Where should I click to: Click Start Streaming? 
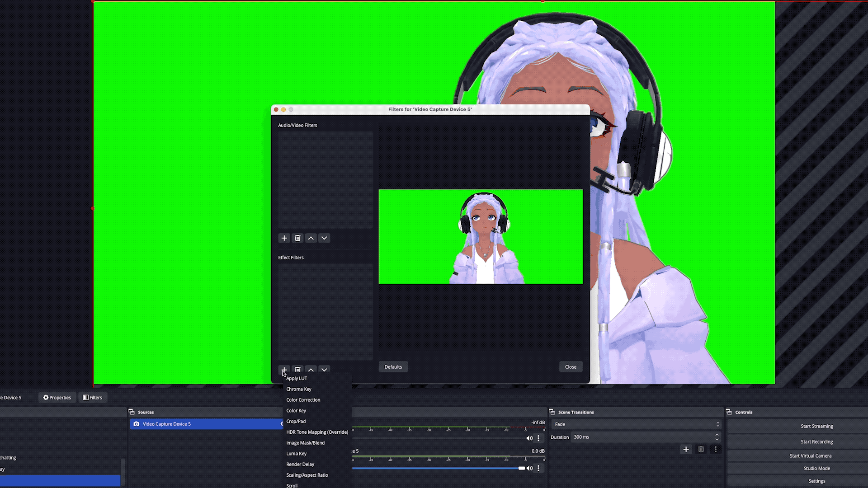pos(816,426)
